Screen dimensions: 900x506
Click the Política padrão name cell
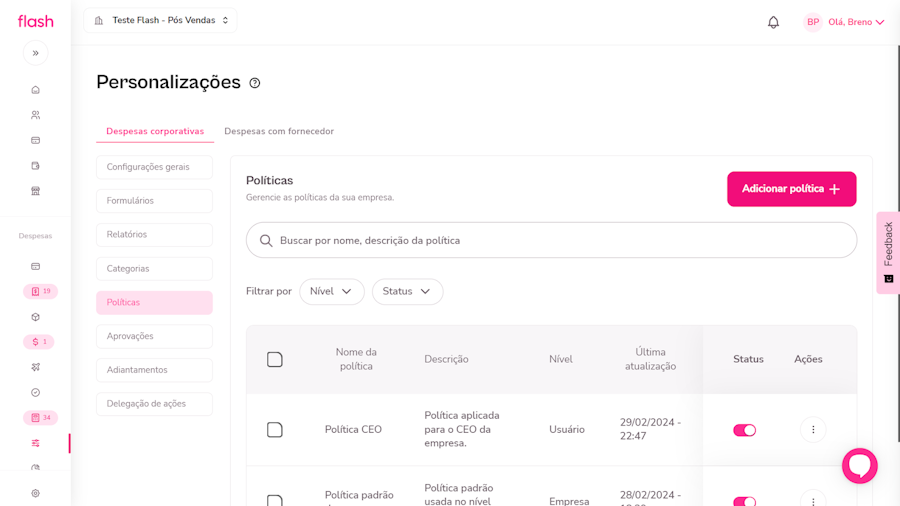[359, 498]
